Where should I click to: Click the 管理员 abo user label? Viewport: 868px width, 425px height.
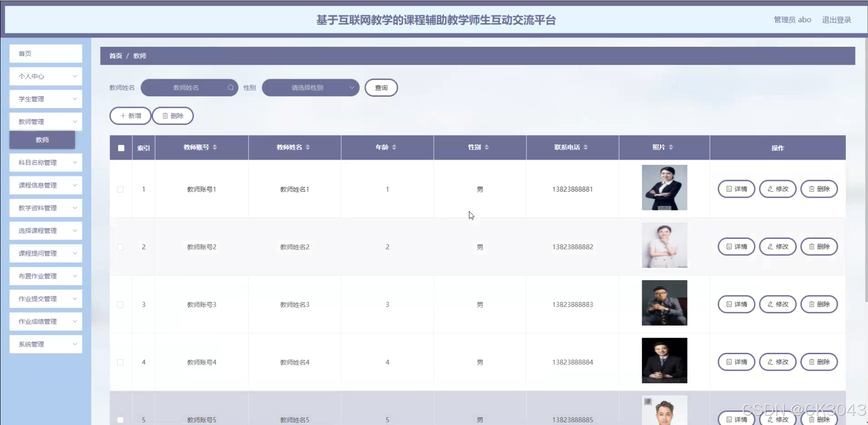pyautogui.click(x=793, y=20)
